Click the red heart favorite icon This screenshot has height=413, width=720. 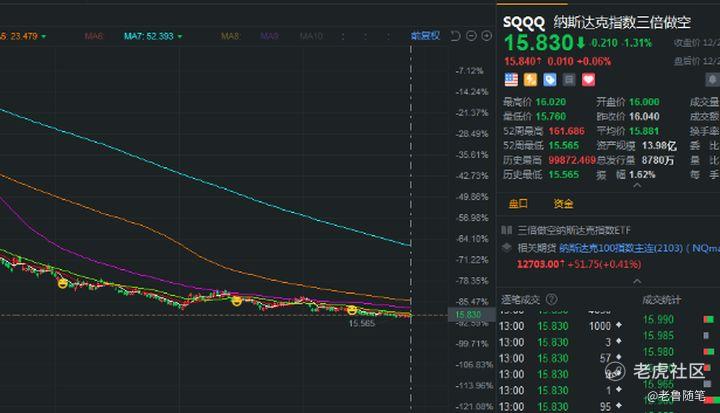(589, 80)
